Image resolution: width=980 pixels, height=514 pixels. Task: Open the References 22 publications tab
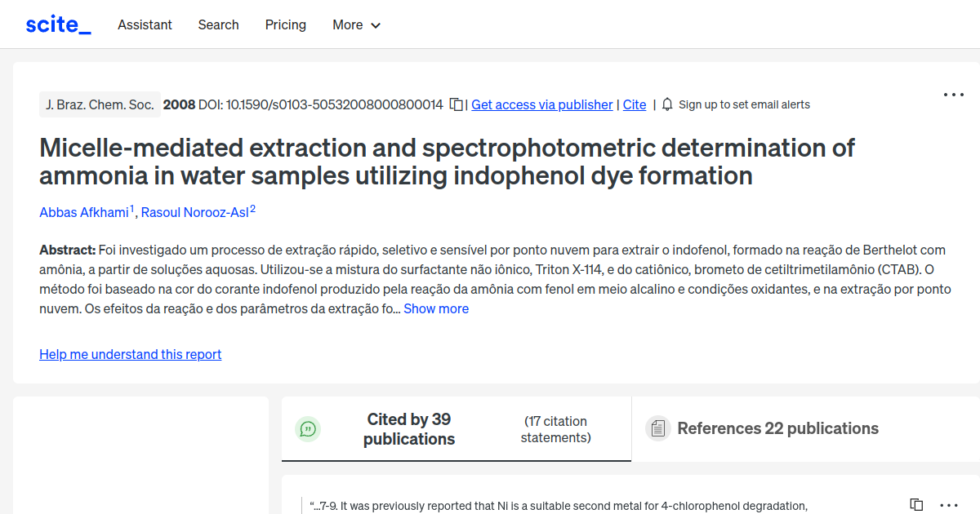coord(776,428)
